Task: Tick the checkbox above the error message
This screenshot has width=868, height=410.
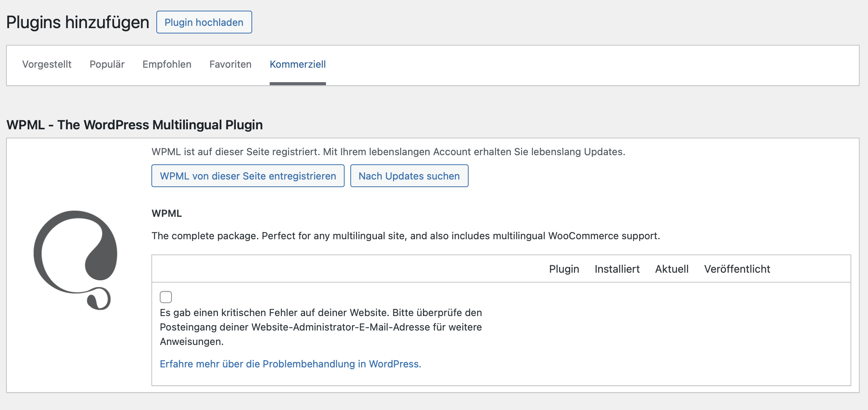Action: click(166, 297)
